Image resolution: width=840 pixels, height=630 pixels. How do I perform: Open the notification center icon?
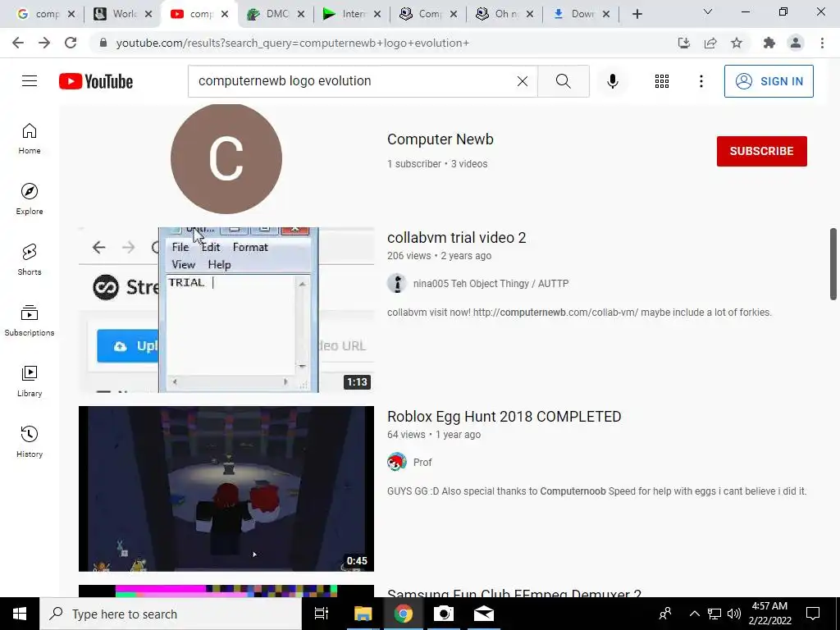813,614
